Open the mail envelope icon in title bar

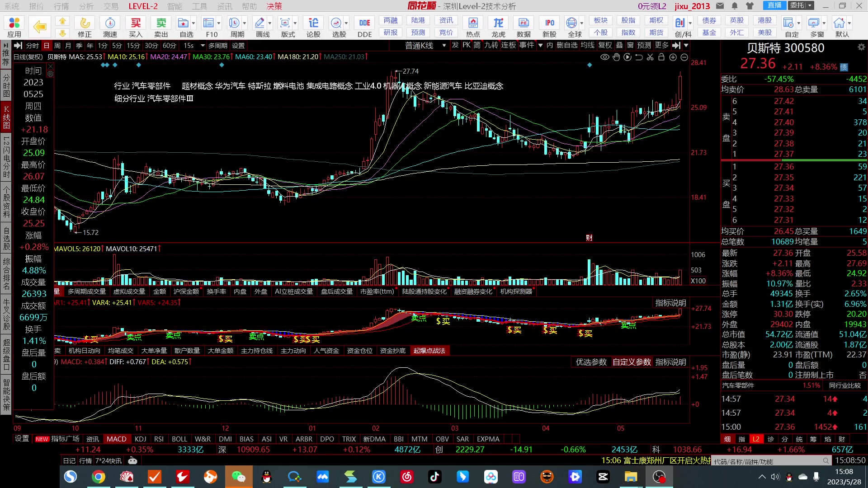(720, 6)
